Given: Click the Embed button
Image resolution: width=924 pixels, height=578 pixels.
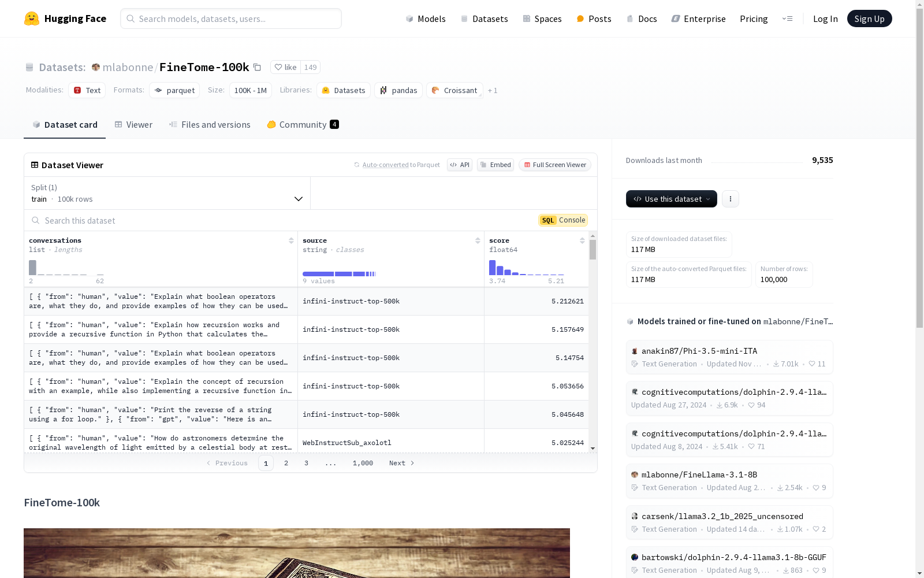Looking at the screenshot, I should point(495,165).
